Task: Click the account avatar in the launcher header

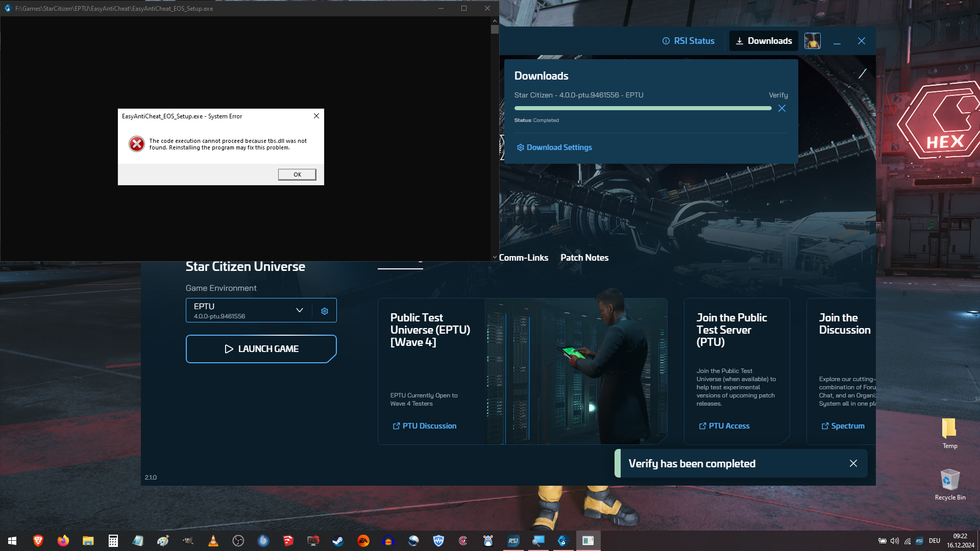Action: pyautogui.click(x=812, y=41)
